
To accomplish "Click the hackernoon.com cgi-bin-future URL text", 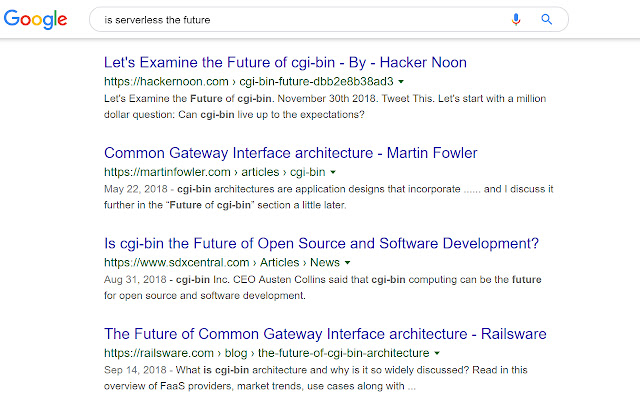I will (249, 82).
